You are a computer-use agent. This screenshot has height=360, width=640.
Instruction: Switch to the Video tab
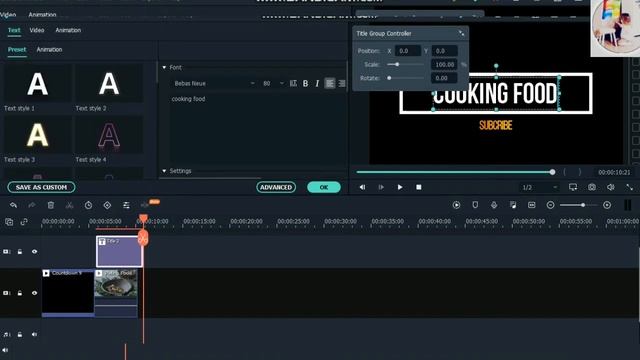click(x=37, y=30)
